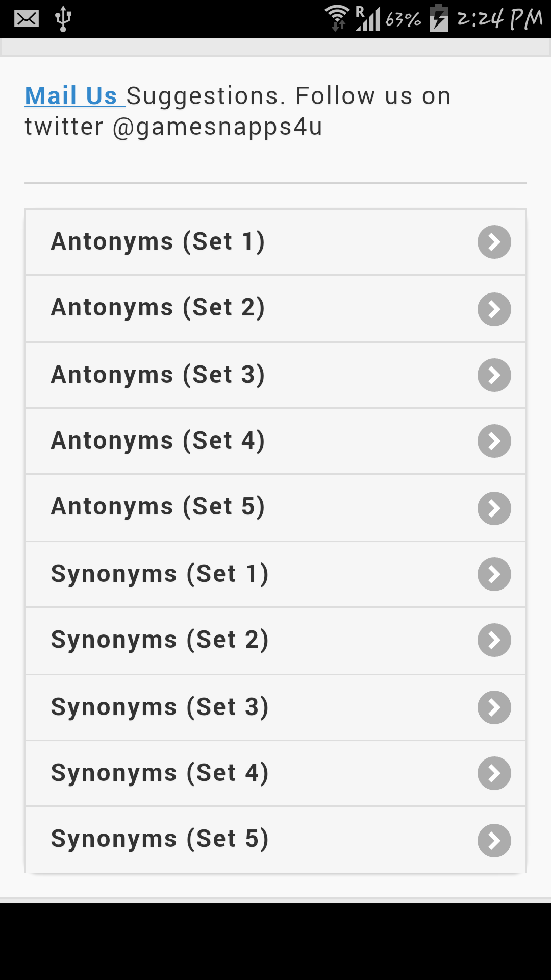
Task: Tap the chevron next to Antonyms (Set 3)
Action: point(494,375)
